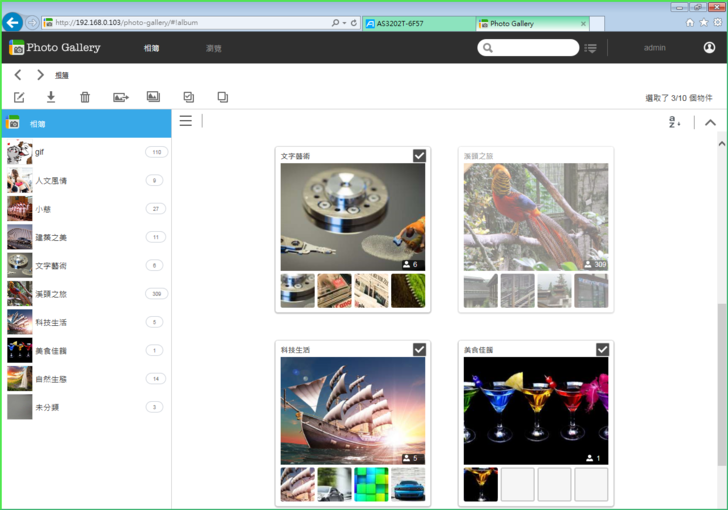Open the admin user profile icon
The height and width of the screenshot is (510, 728).
(709, 47)
